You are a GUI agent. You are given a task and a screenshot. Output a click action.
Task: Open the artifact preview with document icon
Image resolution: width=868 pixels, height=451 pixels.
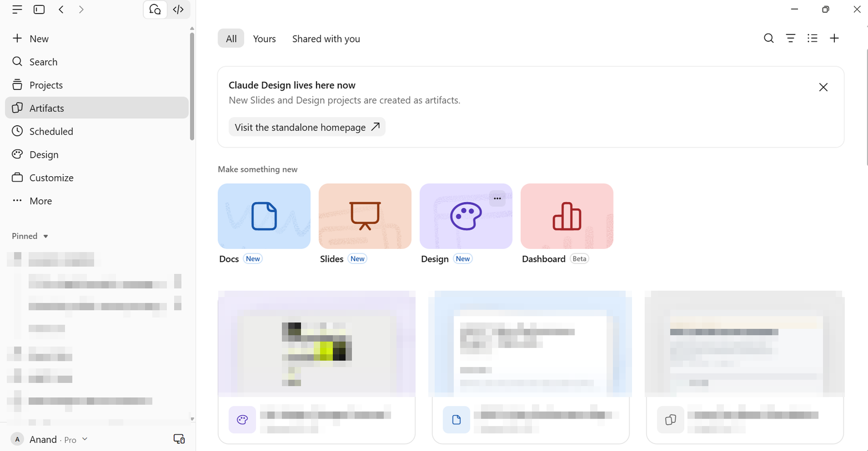pyautogui.click(x=531, y=367)
